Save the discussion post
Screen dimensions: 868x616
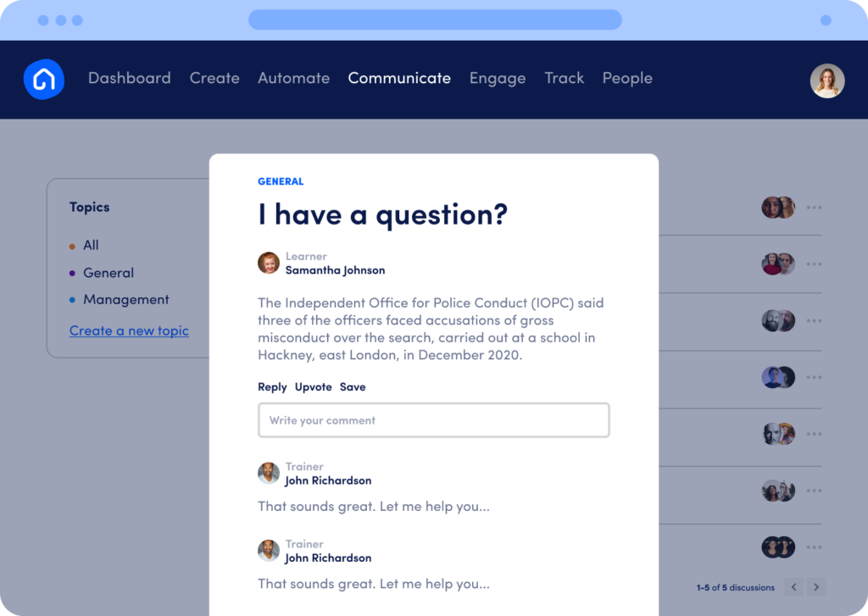click(353, 387)
